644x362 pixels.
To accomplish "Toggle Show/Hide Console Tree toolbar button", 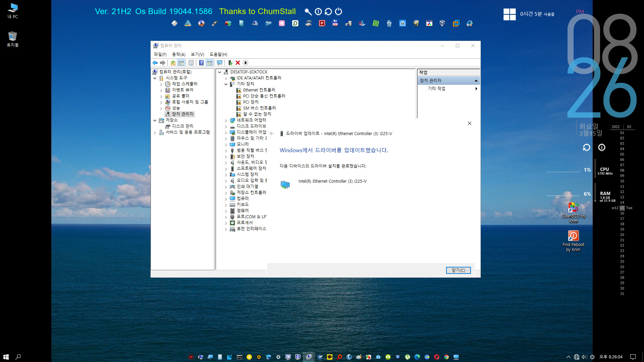I will pyautogui.click(x=181, y=63).
